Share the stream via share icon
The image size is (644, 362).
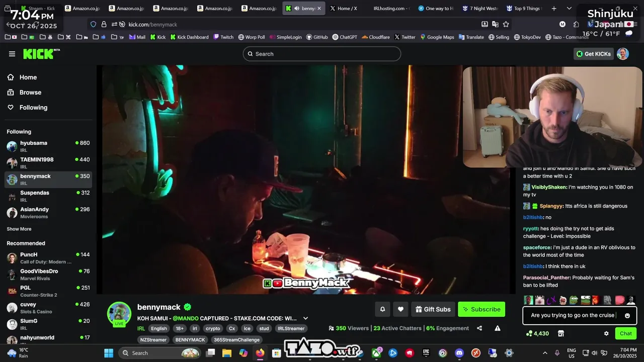click(x=479, y=328)
